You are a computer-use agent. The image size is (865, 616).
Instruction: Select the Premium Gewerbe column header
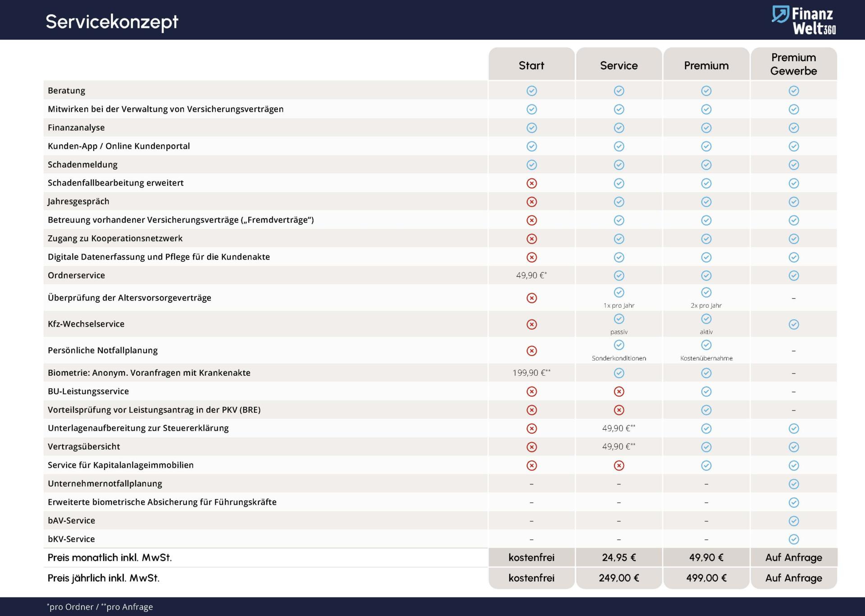(794, 64)
